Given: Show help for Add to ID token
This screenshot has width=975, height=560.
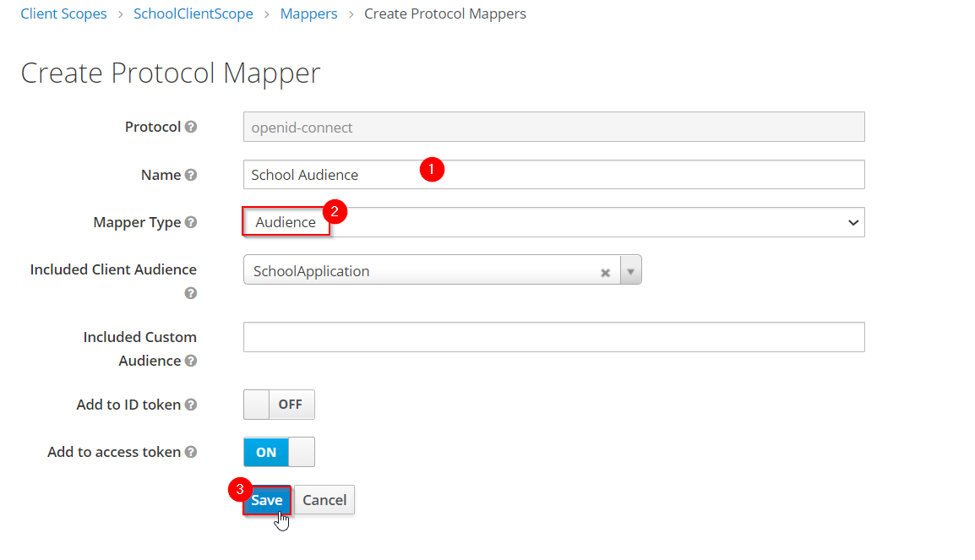Looking at the screenshot, I should 190,405.
